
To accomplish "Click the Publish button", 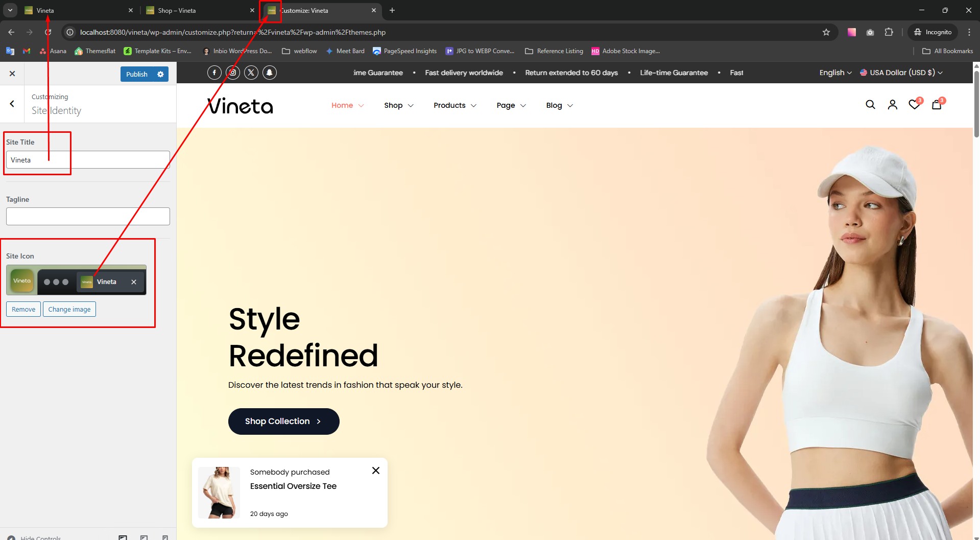I will (137, 74).
